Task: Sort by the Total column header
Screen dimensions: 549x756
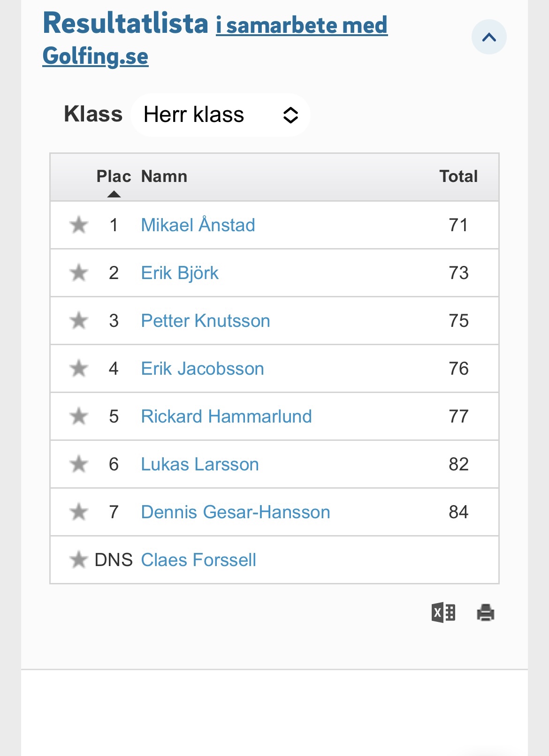Action: (458, 176)
